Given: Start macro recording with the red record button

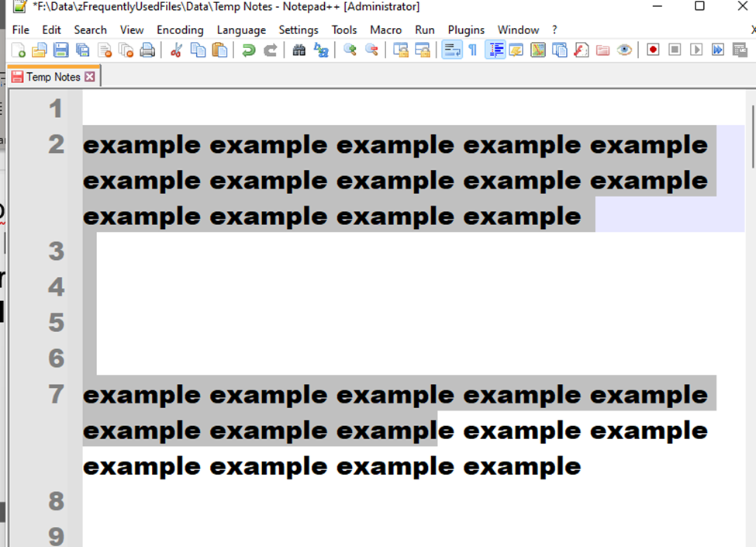Looking at the screenshot, I should [x=653, y=50].
